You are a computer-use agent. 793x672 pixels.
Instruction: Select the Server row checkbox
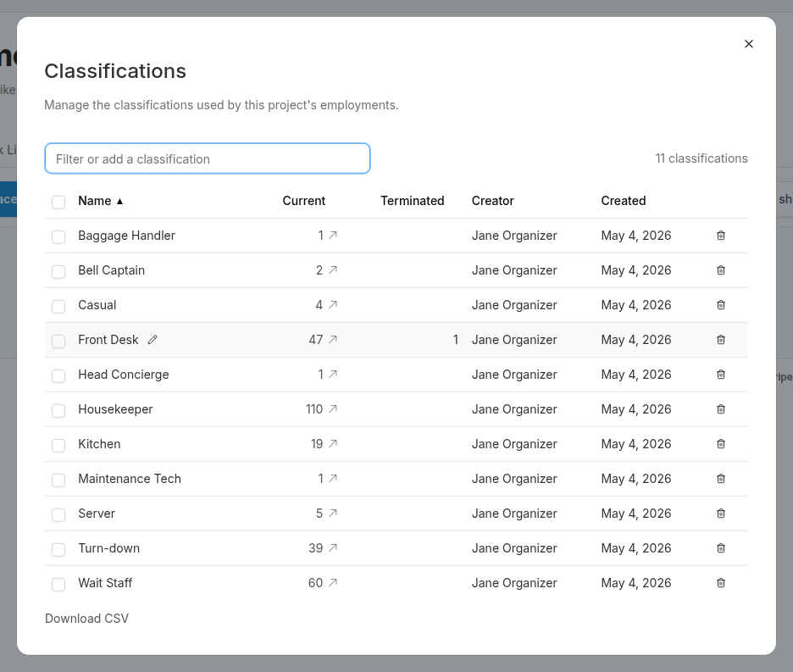pos(58,514)
